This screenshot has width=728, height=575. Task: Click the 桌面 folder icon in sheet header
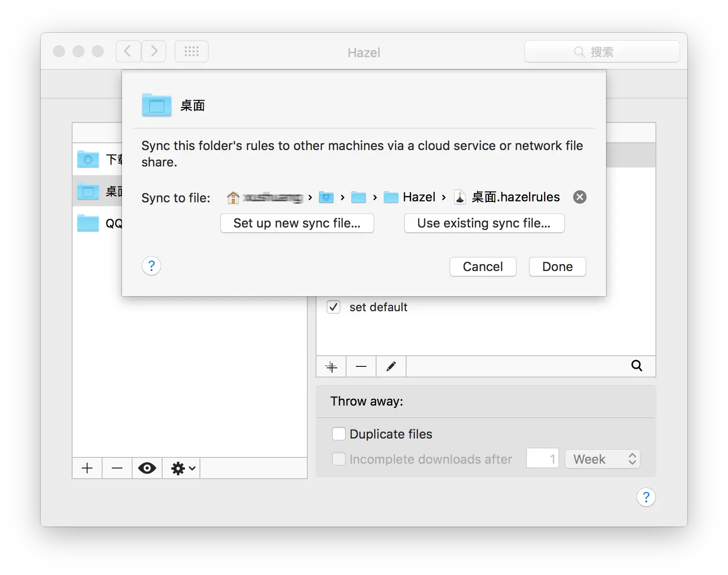pyautogui.click(x=156, y=105)
